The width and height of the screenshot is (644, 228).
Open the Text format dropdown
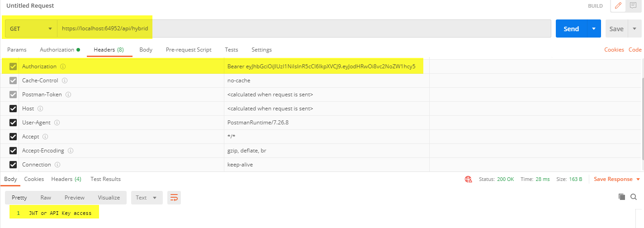pos(147,197)
